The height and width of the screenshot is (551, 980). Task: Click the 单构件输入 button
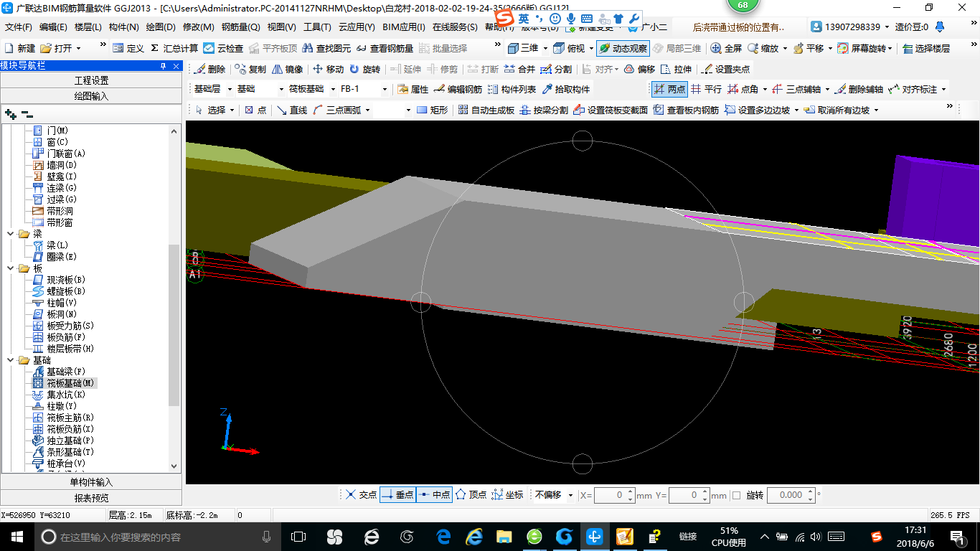[91, 482]
